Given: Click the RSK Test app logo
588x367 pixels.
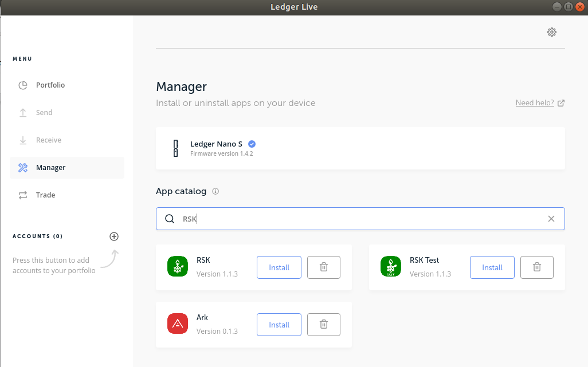Looking at the screenshot, I should (391, 267).
